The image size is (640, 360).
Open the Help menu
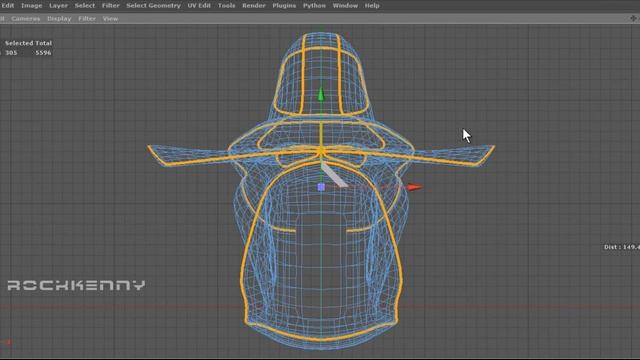click(372, 6)
